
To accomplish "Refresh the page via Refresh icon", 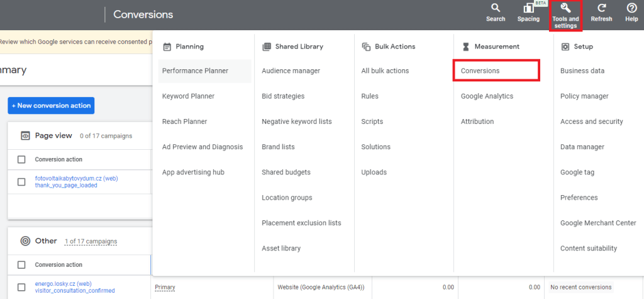I will tap(601, 13).
